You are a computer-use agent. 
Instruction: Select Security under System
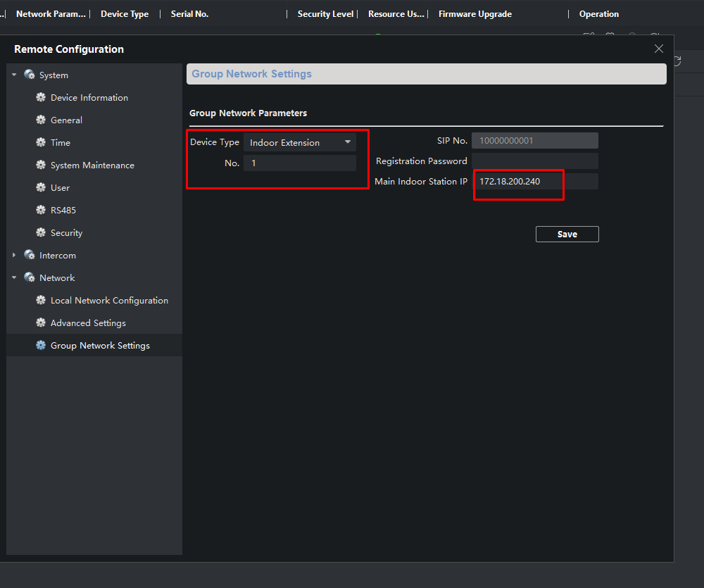[66, 232]
